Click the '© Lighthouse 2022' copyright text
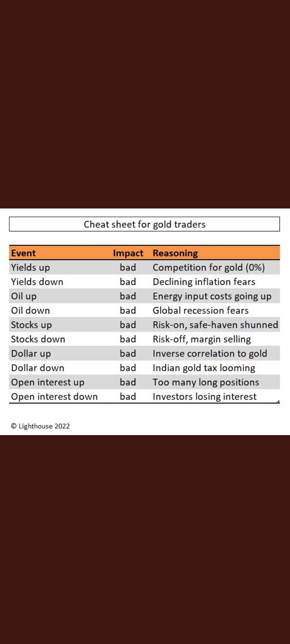Viewport: 290px width, 644px height. click(40, 426)
